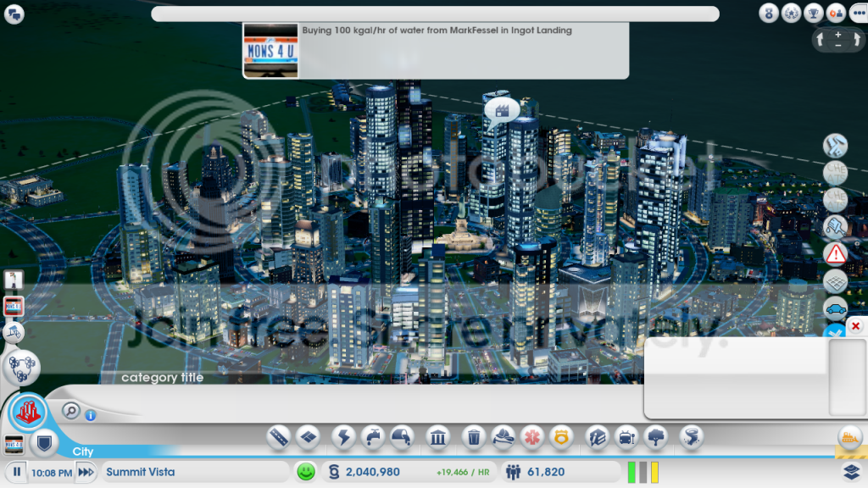Close the panel with red X

[x=855, y=326]
